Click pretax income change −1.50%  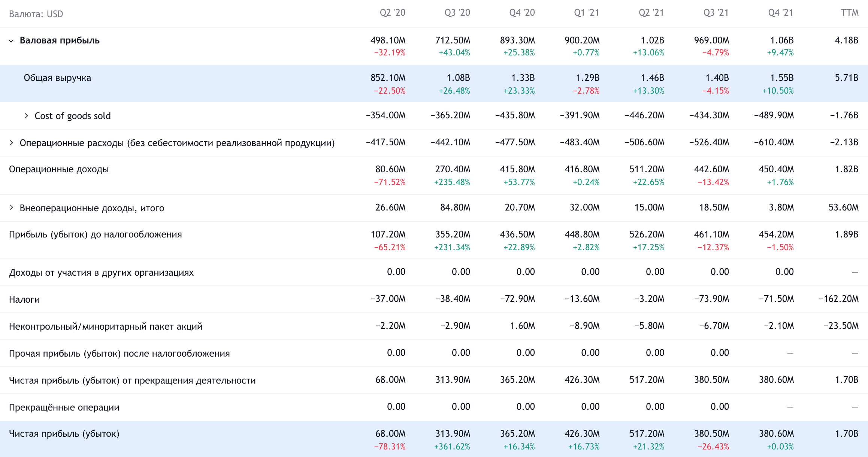(x=780, y=248)
